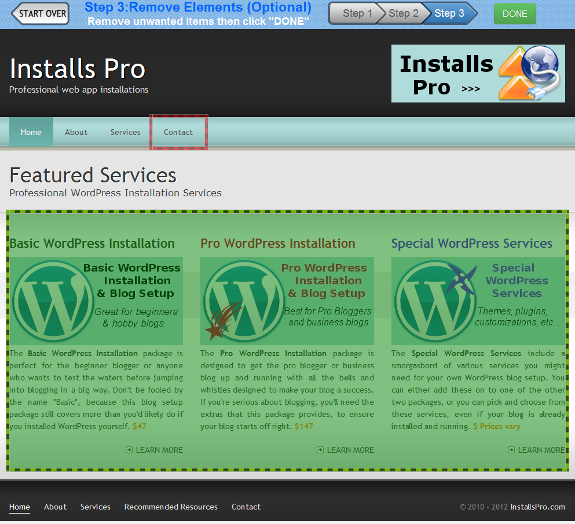The image size is (575, 524).
Task: Click the $147 price text
Action: tap(304, 426)
